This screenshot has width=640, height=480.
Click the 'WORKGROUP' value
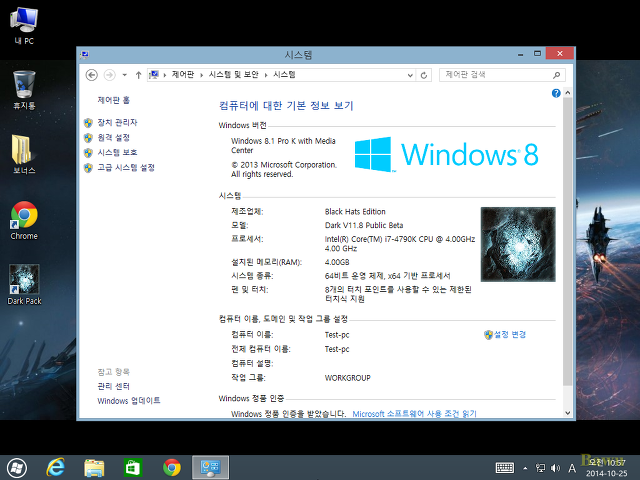(347, 378)
